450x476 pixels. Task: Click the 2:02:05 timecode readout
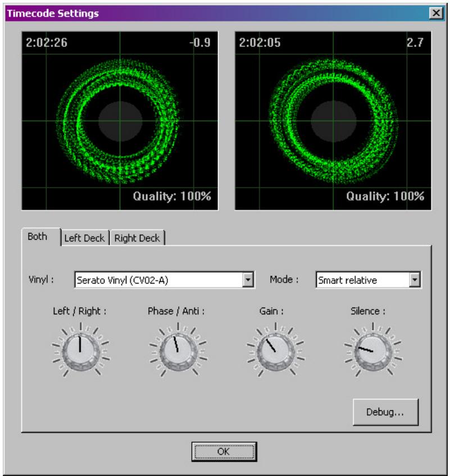tap(260, 43)
